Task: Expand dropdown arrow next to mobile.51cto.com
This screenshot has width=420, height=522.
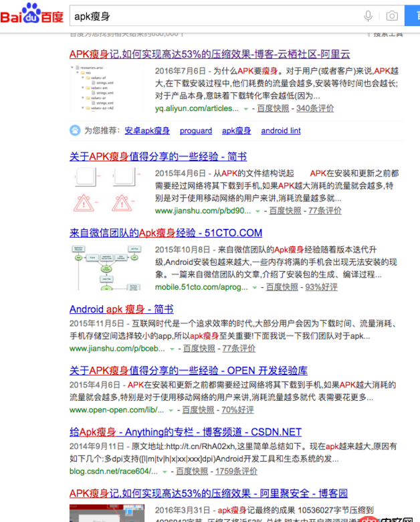Action: click(x=255, y=288)
